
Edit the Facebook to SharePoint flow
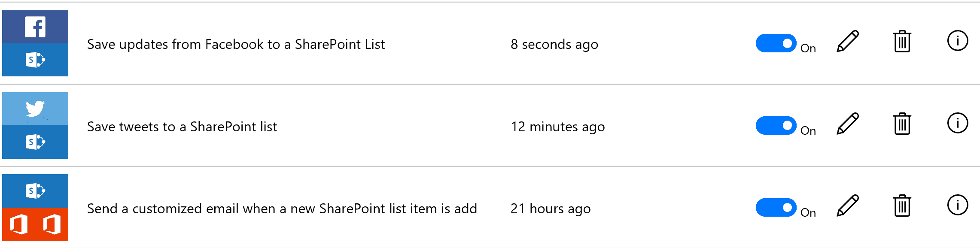[x=848, y=41]
